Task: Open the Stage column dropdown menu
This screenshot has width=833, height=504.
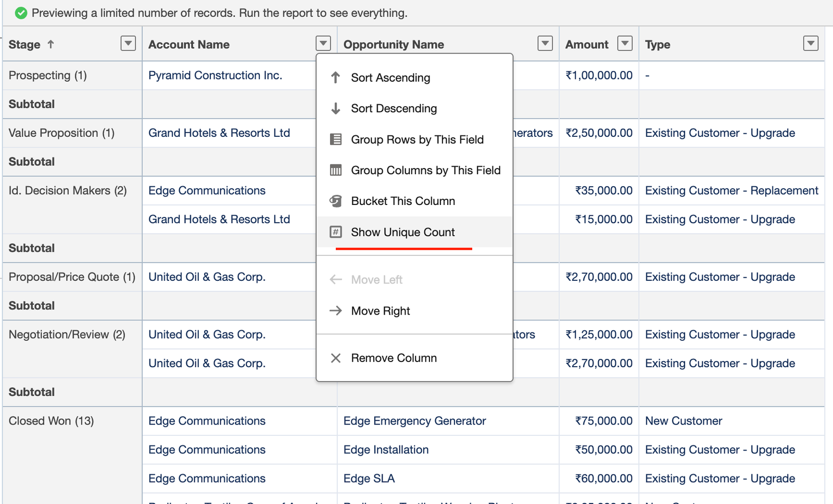Action: point(128,43)
